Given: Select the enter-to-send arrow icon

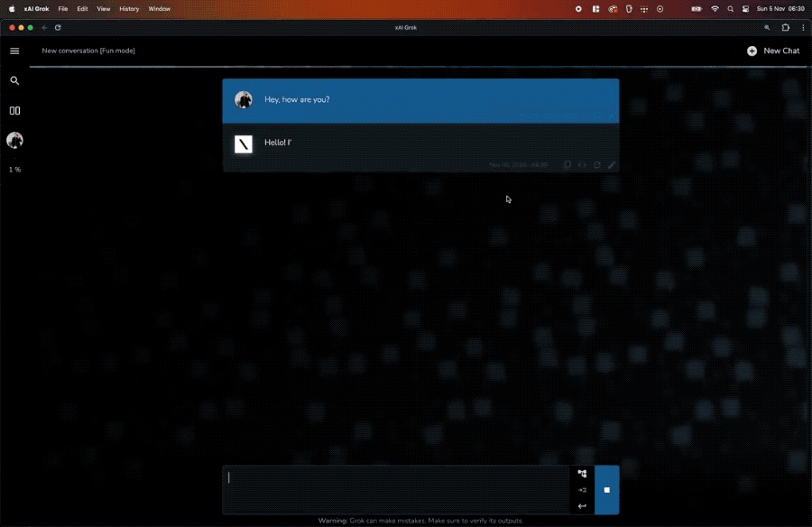Looking at the screenshot, I should point(581,505).
